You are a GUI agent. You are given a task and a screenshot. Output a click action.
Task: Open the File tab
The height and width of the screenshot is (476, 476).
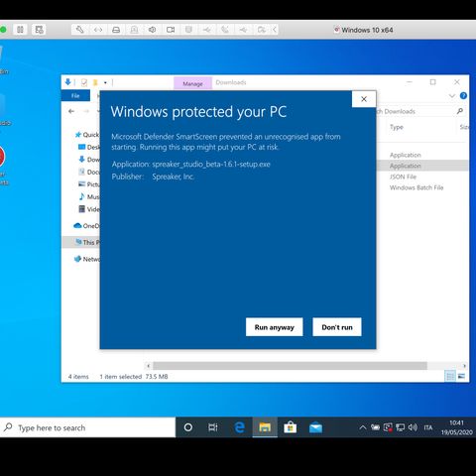[75, 96]
